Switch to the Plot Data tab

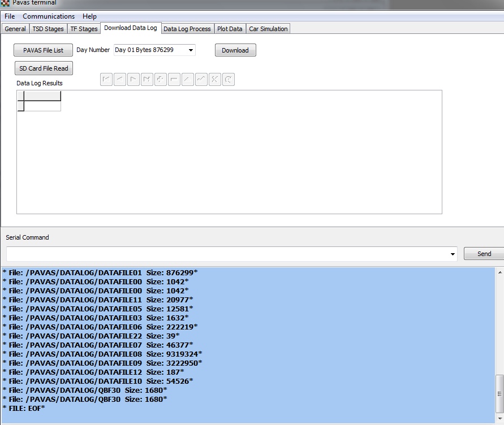click(230, 29)
